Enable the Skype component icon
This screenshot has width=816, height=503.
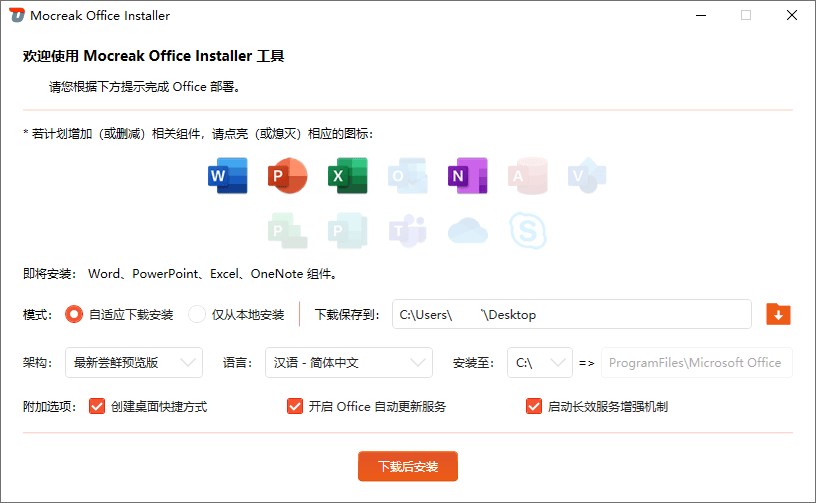527,231
